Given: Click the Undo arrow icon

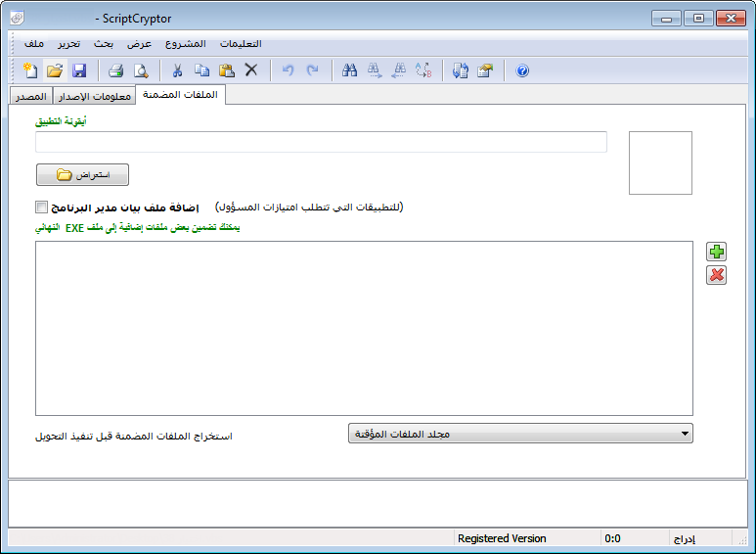Looking at the screenshot, I should pyautogui.click(x=288, y=70).
